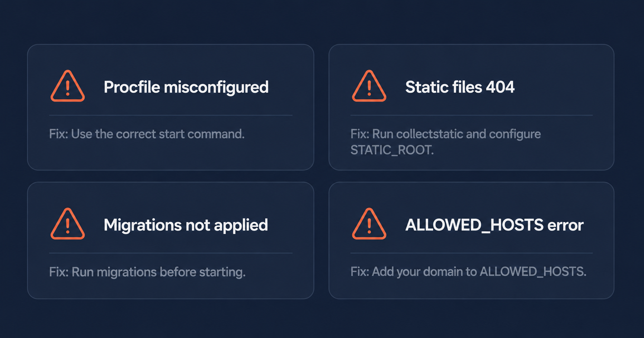The height and width of the screenshot is (338, 644).
Task: Select the 'Migrations not applied' heading
Action: (x=186, y=225)
